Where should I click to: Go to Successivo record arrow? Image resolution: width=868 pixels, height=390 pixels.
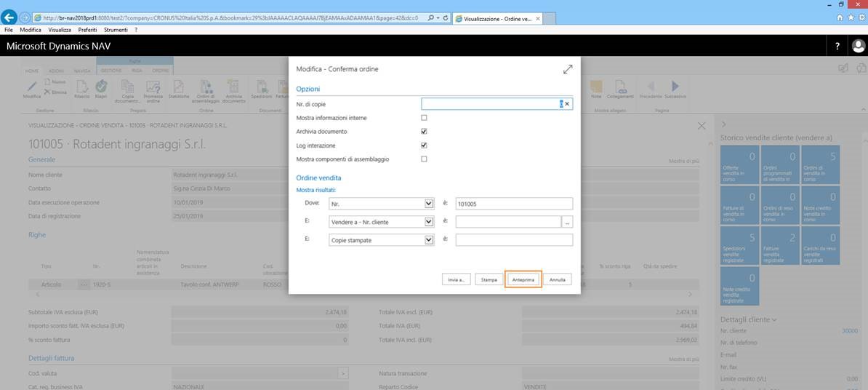675,86
